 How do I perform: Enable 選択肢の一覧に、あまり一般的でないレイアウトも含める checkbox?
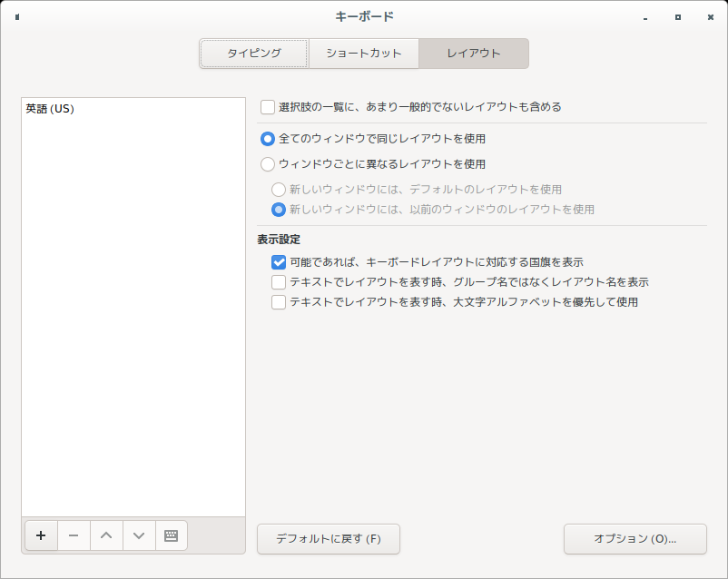point(268,107)
